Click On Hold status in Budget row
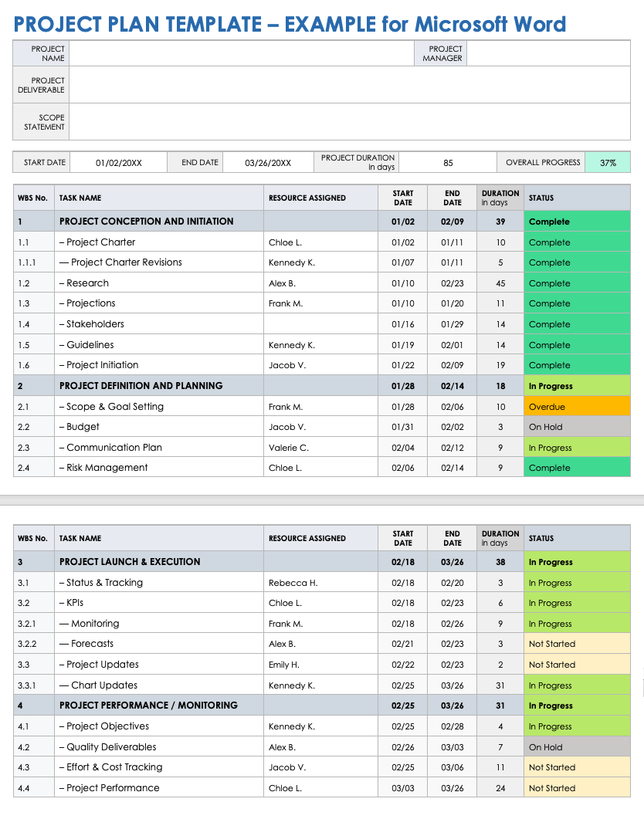Viewport: 644px width, 819px height. 576,427
